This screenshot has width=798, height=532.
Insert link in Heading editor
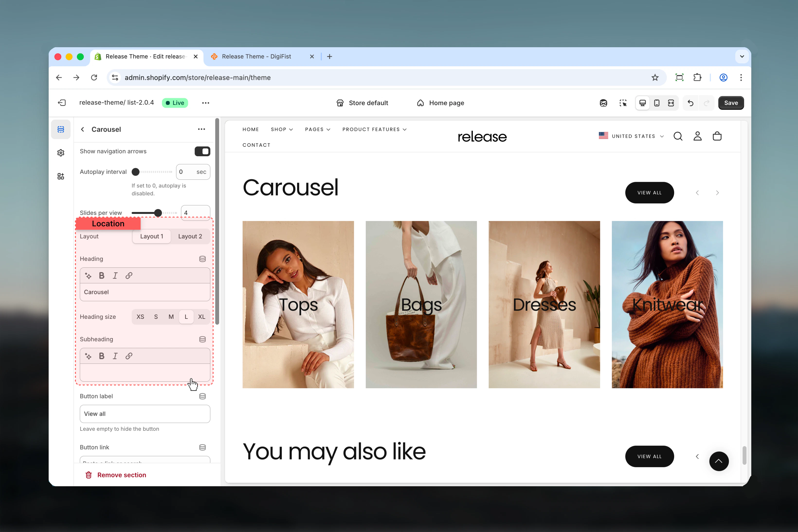[129, 275]
